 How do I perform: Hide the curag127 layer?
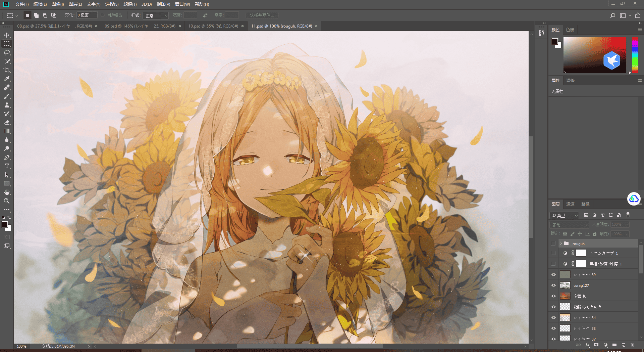(x=553, y=285)
